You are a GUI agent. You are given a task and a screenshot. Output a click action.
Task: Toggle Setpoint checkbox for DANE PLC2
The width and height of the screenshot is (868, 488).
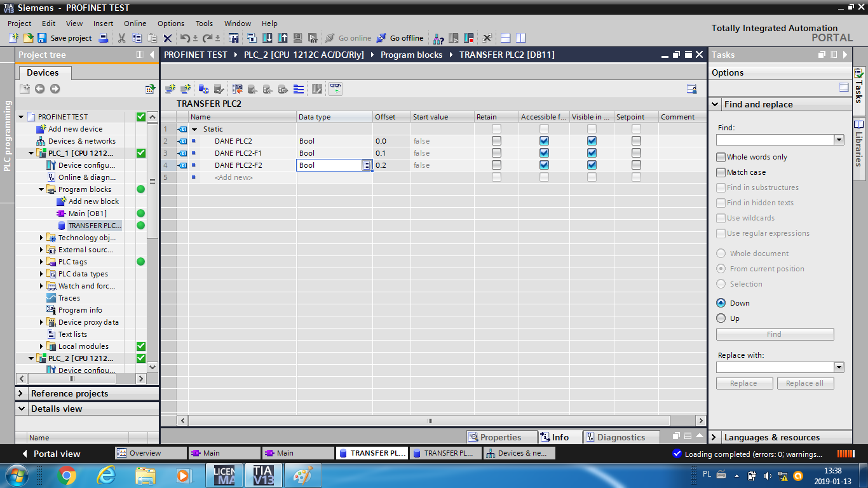coord(636,141)
